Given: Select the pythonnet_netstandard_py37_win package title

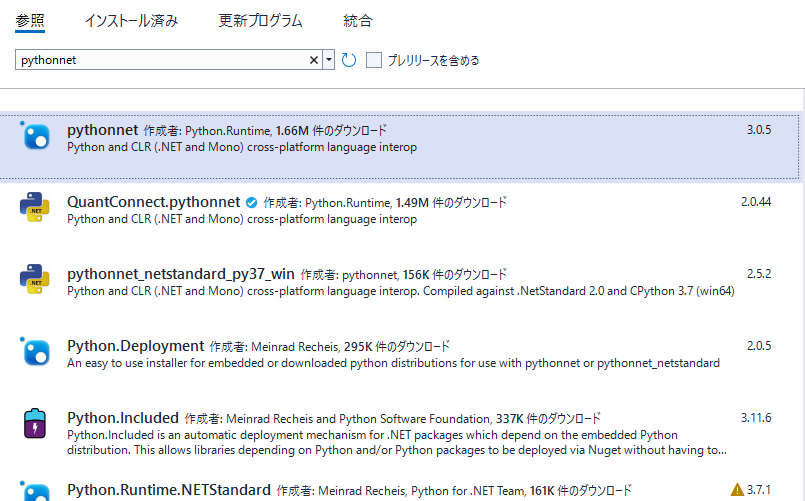Looking at the screenshot, I should point(181,274).
